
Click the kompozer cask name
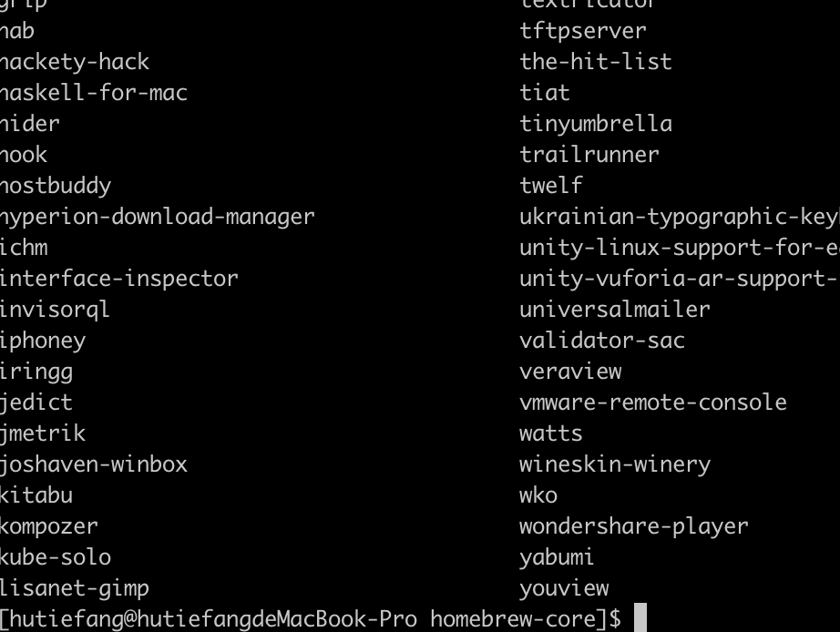pyautogui.click(x=49, y=526)
